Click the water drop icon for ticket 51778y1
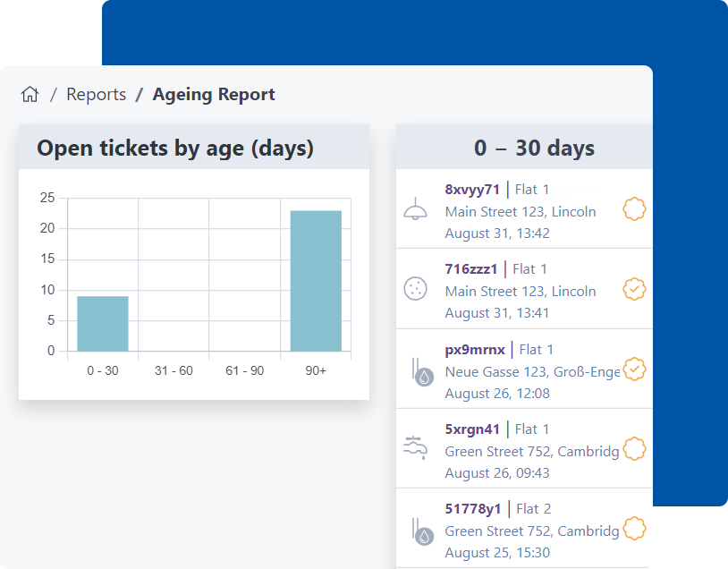Screen dimensions: 728x569 420,529
